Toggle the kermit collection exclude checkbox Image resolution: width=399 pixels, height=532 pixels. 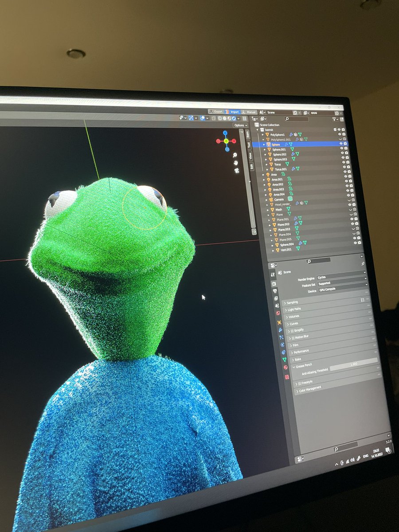(x=335, y=129)
